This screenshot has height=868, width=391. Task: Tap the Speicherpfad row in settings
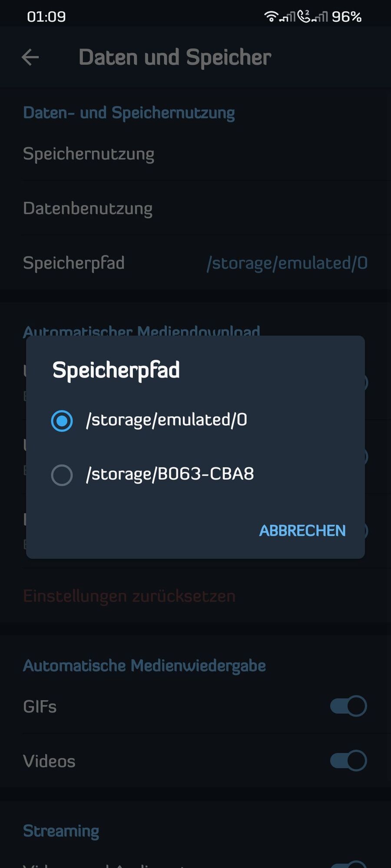click(x=74, y=263)
